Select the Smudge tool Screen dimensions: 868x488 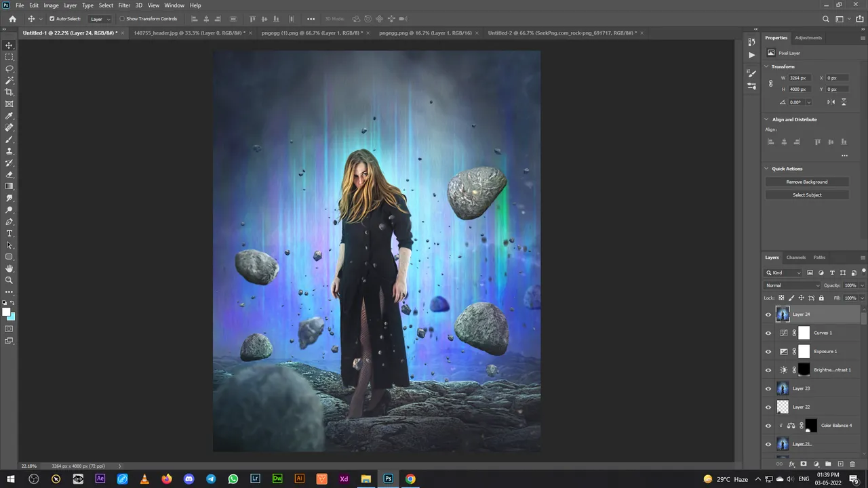(x=9, y=198)
